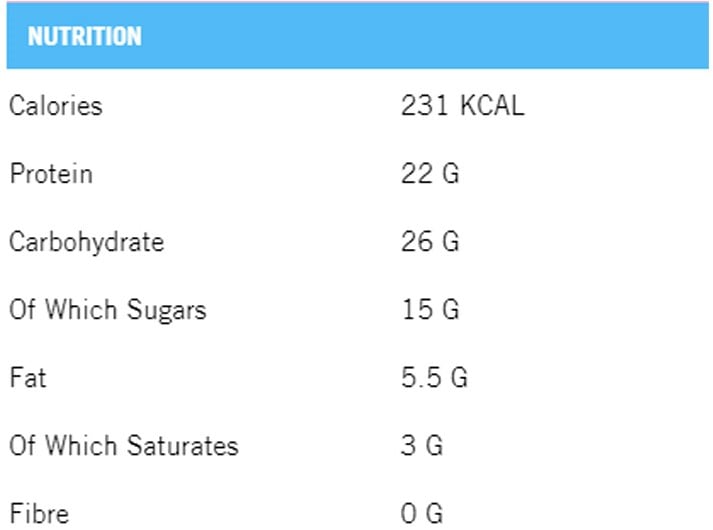Click the 15 G sugars value
Image resolution: width=713 pixels, height=530 pixels.
[x=430, y=310]
